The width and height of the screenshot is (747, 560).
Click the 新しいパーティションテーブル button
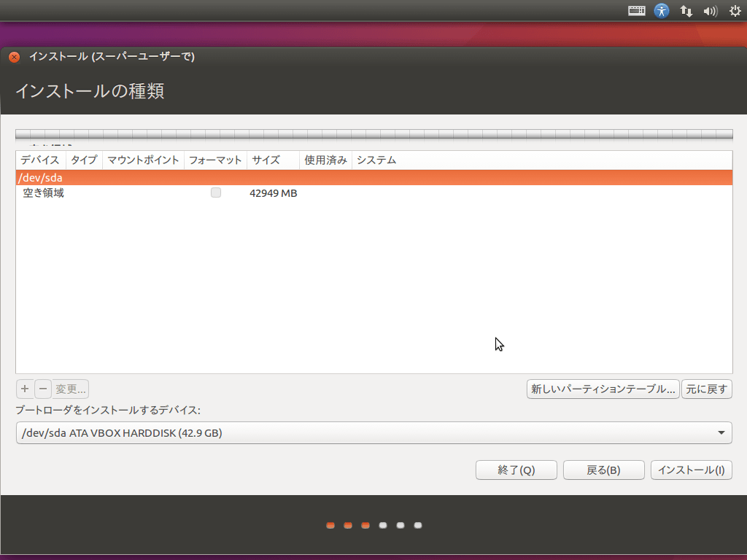point(603,389)
